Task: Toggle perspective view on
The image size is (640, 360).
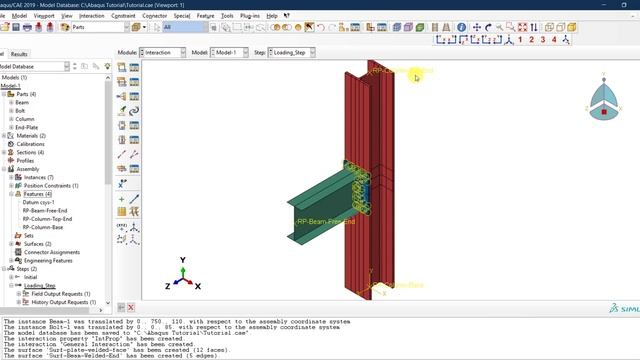Action: (446, 27)
